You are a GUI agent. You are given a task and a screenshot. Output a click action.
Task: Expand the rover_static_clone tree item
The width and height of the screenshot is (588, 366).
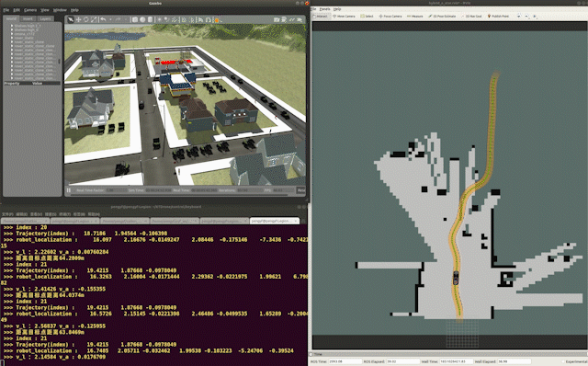(x=12, y=42)
